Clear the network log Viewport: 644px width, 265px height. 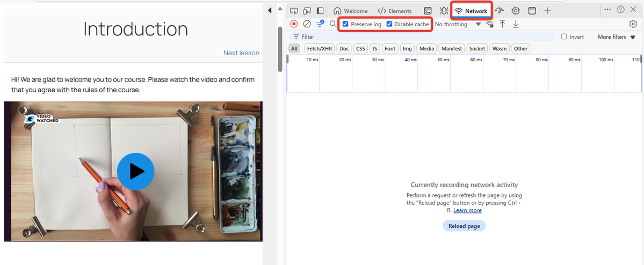click(x=307, y=24)
